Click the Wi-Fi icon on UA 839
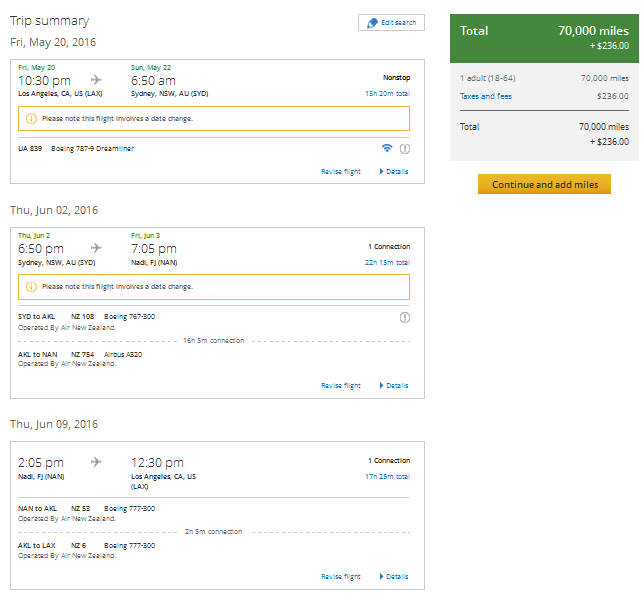This screenshot has height=599, width=643. 387,148
